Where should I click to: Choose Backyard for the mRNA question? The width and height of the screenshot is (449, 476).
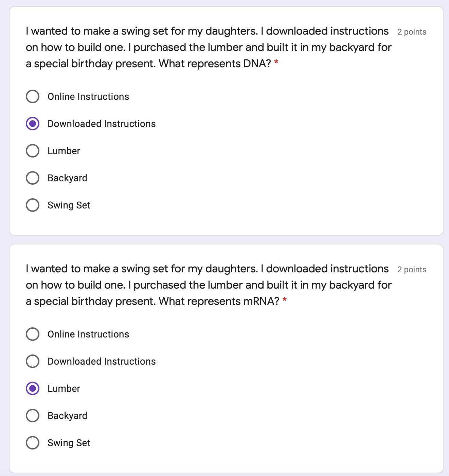(x=33, y=416)
